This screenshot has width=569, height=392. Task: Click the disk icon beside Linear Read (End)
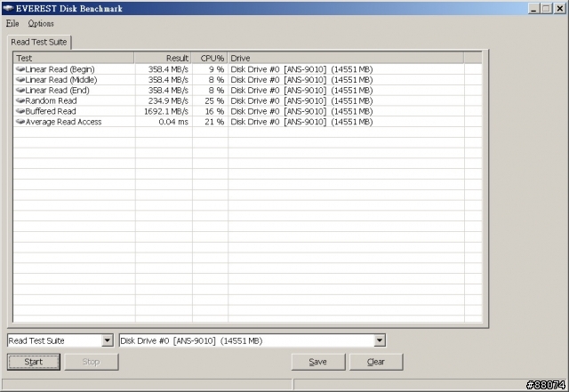20,90
